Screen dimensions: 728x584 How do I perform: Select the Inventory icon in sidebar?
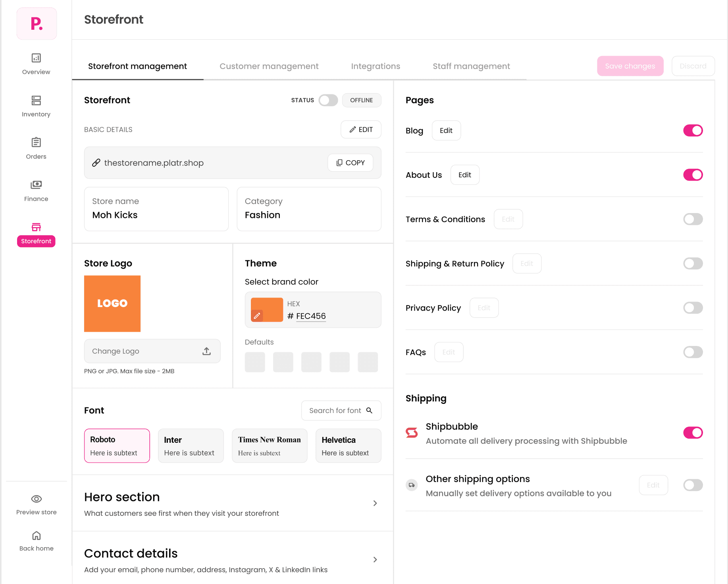tap(36, 101)
